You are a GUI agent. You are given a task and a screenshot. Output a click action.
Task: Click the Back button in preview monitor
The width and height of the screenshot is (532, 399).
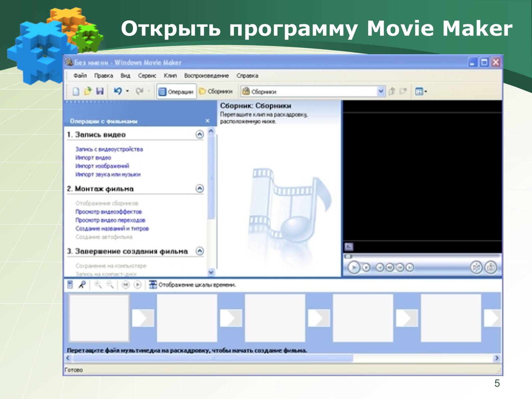click(x=380, y=267)
